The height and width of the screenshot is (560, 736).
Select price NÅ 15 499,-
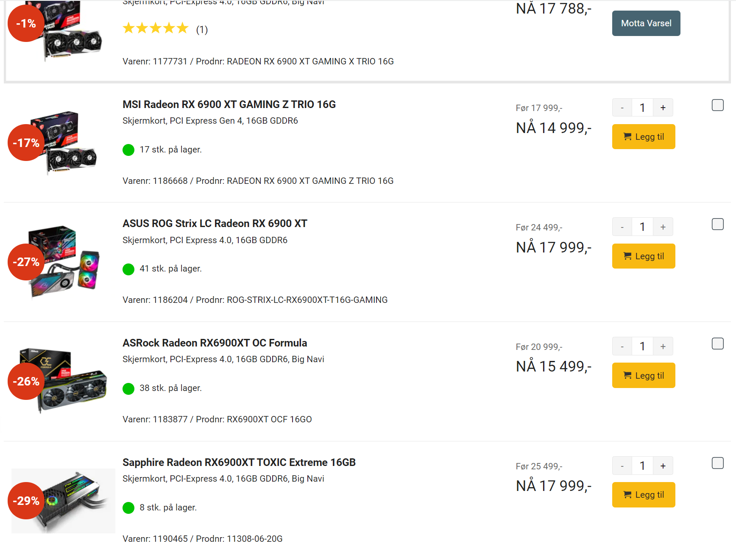[x=554, y=366]
